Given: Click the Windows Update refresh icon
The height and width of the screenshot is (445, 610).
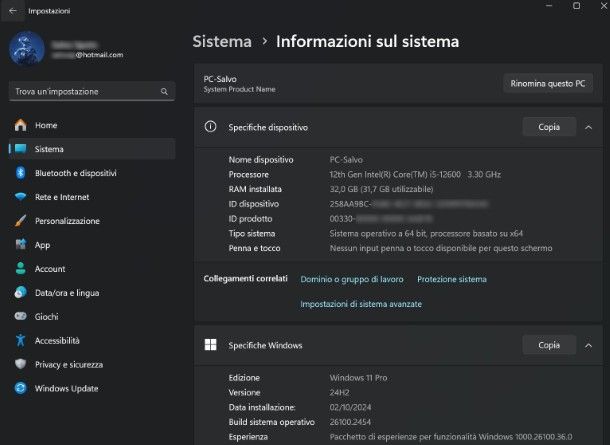Looking at the screenshot, I should (21, 388).
